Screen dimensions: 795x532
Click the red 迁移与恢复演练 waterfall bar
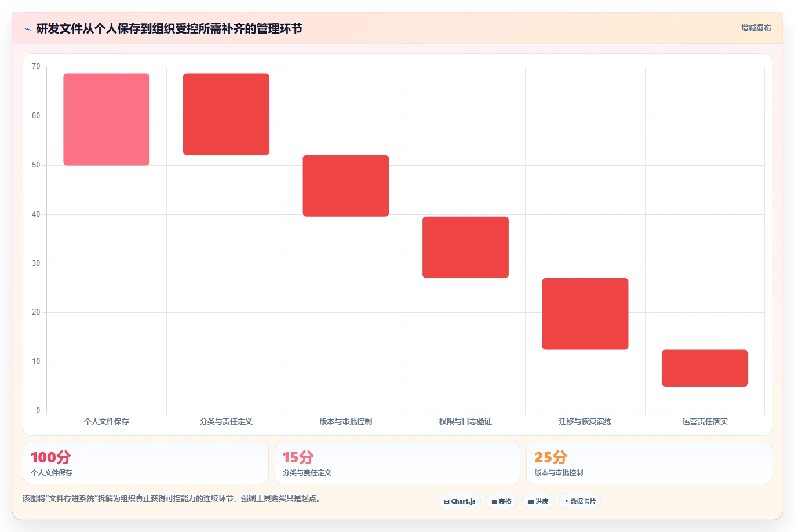[x=585, y=314]
